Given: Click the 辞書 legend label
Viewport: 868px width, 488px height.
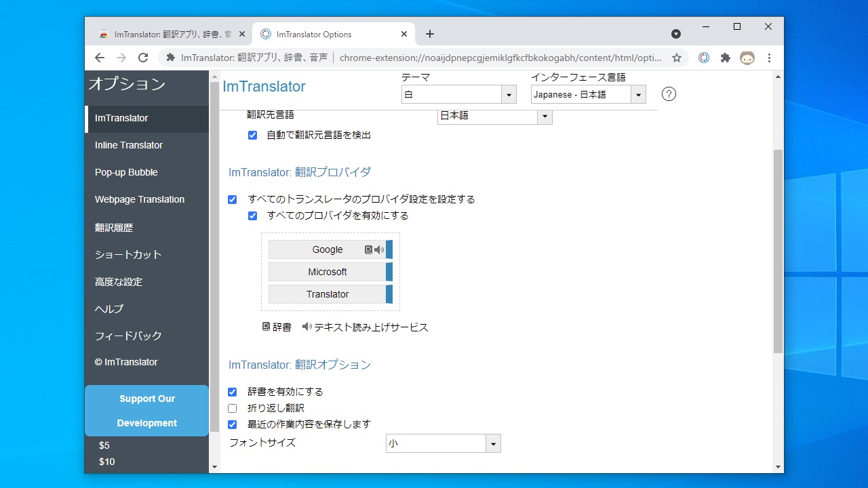Looking at the screenshot, I should [x=282, y=327].
